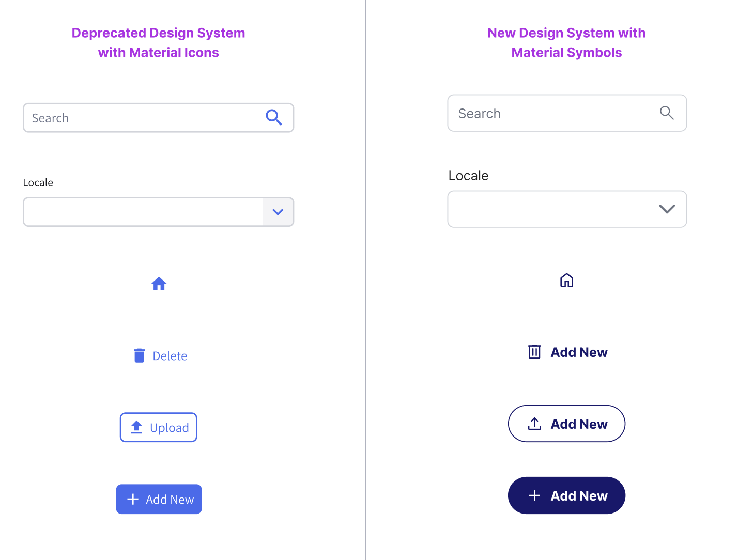
Task: Click the filled blue home icon
Action: (x=159, y=284)
